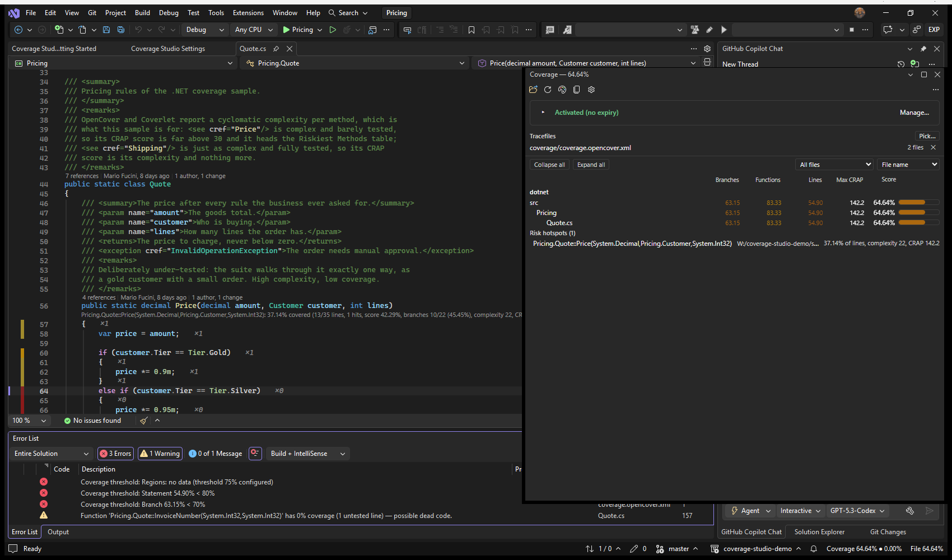Open the File name sort dropdown
952x560 pixels.
point(908,165)
